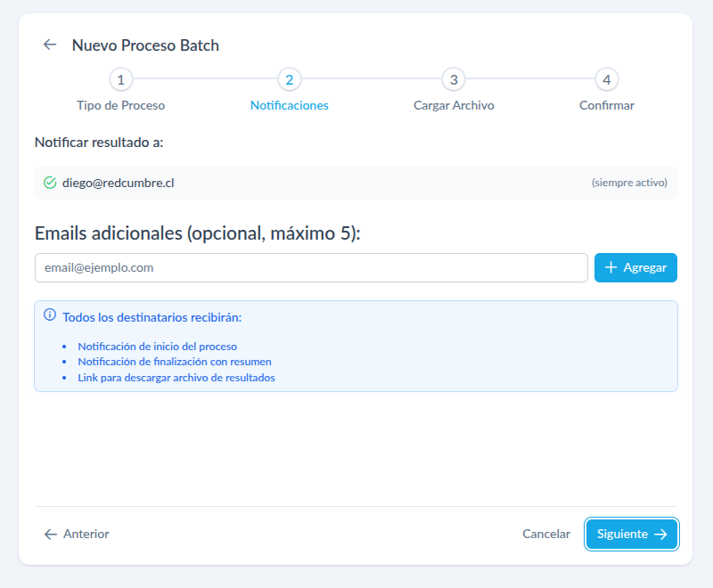The width and height of the screenshot is (713, 588).
Task: Select the step 1 circle in the stepper
Action: tap(120, 79)
